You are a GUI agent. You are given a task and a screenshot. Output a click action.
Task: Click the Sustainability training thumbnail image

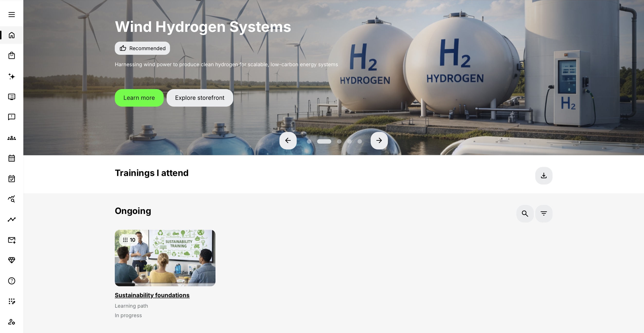[165, 258]
